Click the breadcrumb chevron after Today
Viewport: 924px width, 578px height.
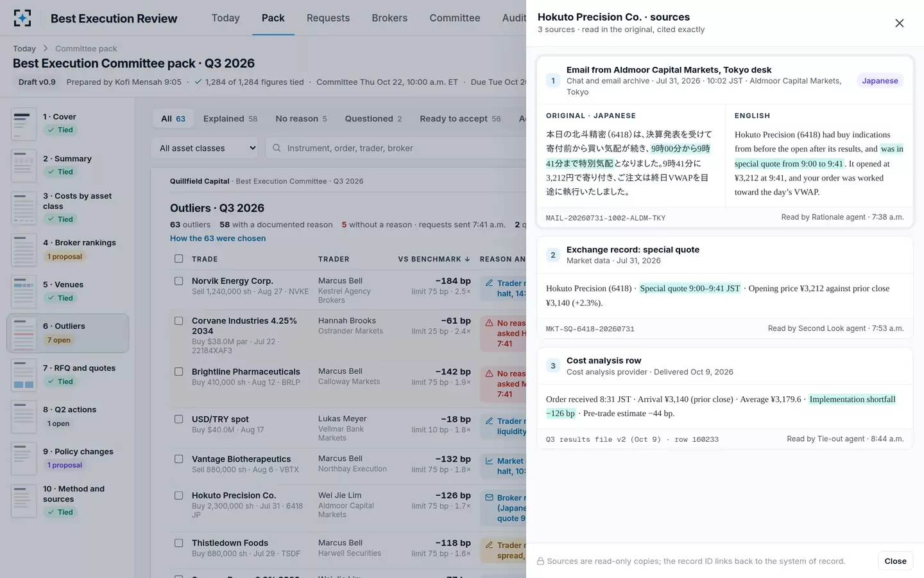pos(46,49)
